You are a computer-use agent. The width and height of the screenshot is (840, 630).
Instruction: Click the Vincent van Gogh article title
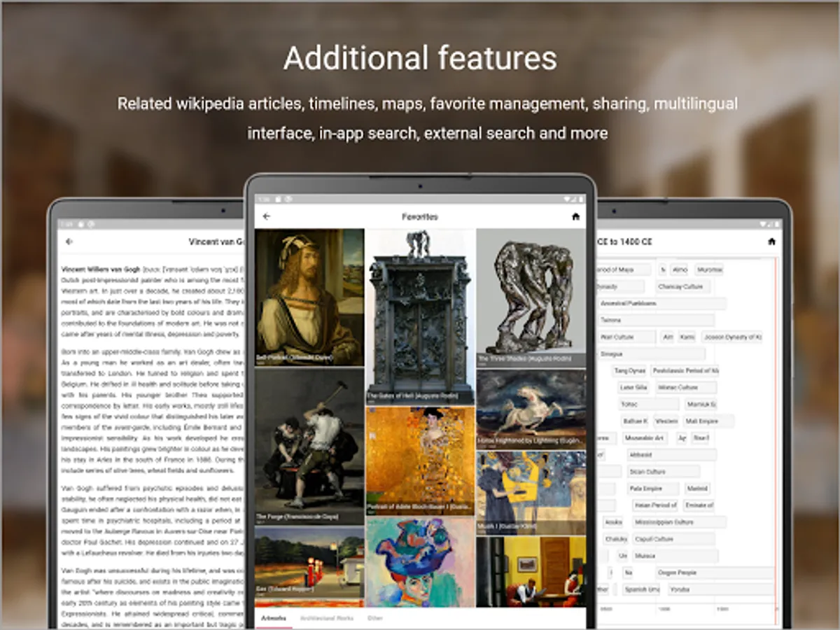216,241
